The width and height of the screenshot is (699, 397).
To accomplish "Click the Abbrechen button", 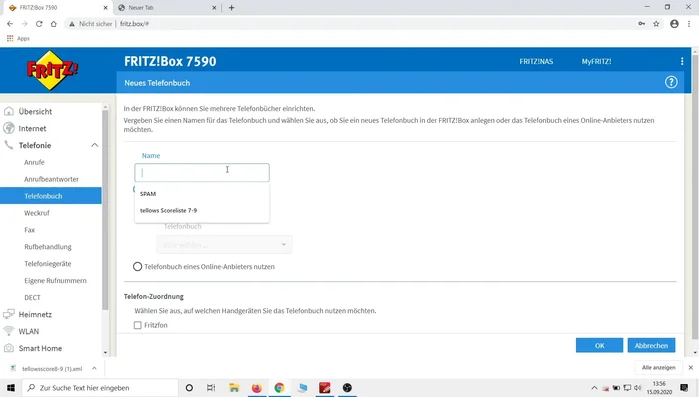I will click(651, 345).
